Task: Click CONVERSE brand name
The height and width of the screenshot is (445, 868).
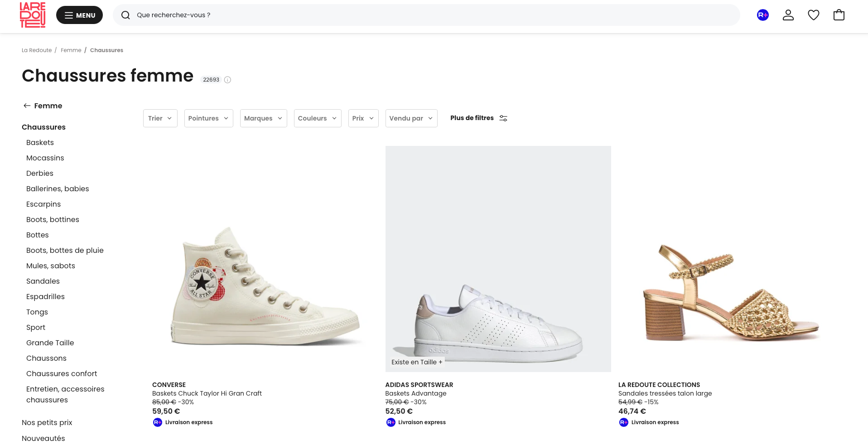Action: (169, 385)
